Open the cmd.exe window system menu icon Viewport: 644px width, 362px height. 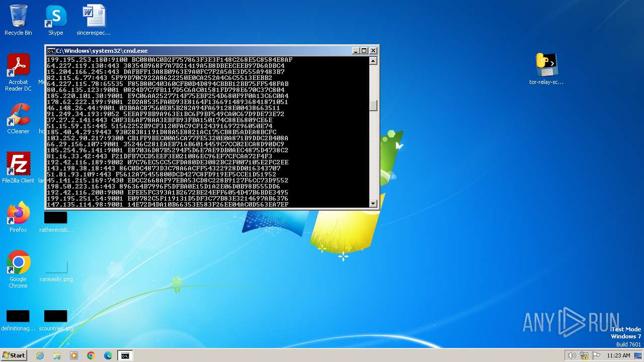[51, 51]
